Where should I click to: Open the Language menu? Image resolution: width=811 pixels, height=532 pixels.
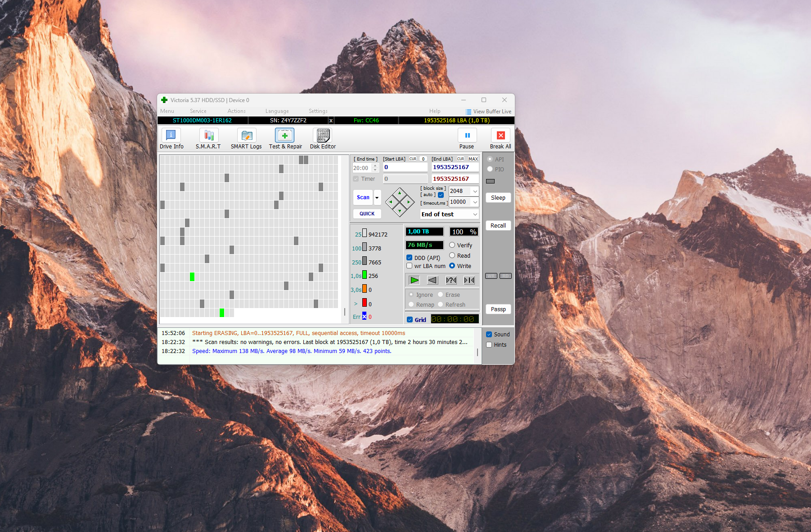point(277,111)
